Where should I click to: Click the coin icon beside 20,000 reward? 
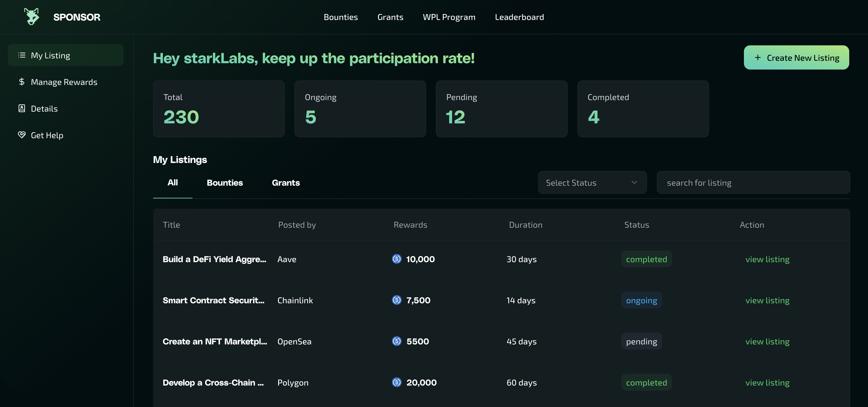point(396,382)
